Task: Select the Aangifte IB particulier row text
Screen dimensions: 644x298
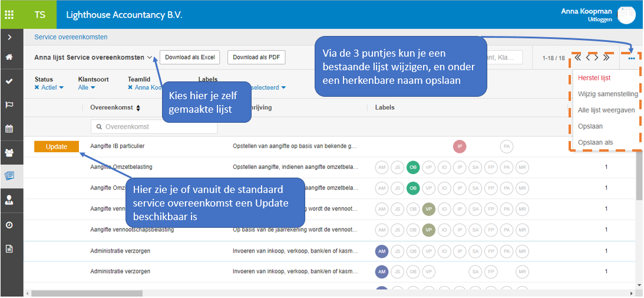Action: click(117, 146)
